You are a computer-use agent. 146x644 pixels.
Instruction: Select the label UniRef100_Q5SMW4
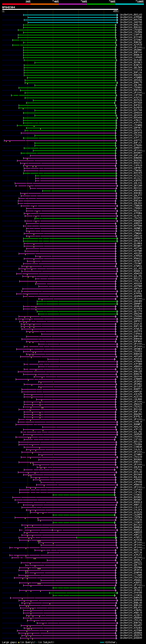coord(131,567)
